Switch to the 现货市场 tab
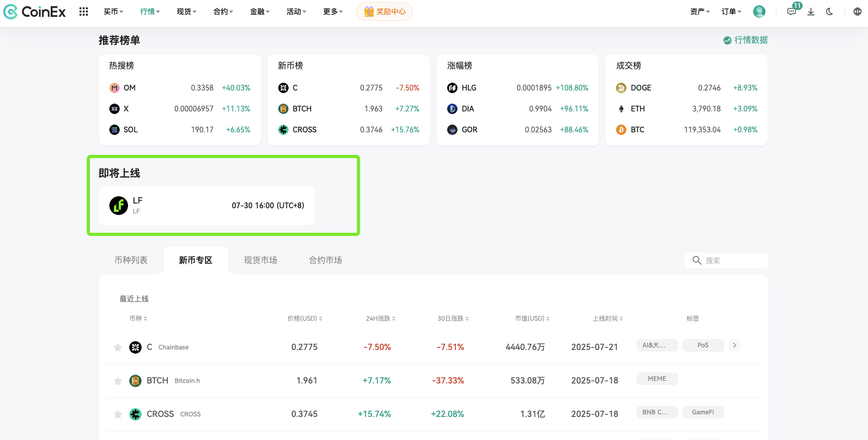Image resolution: width=868 pixels, height=440 pixels. pyautogui.click(x=260, y=260)
